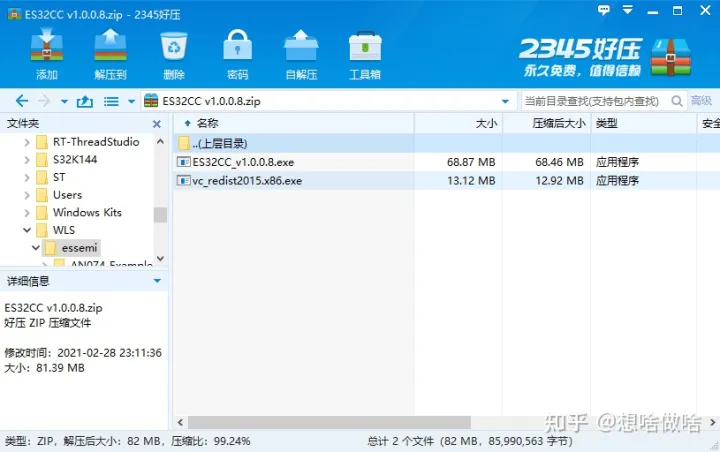This screenshot has height=452, width=720.
Task: Click the 2345好压 logo banner
Action: click(x=605, y=57)
